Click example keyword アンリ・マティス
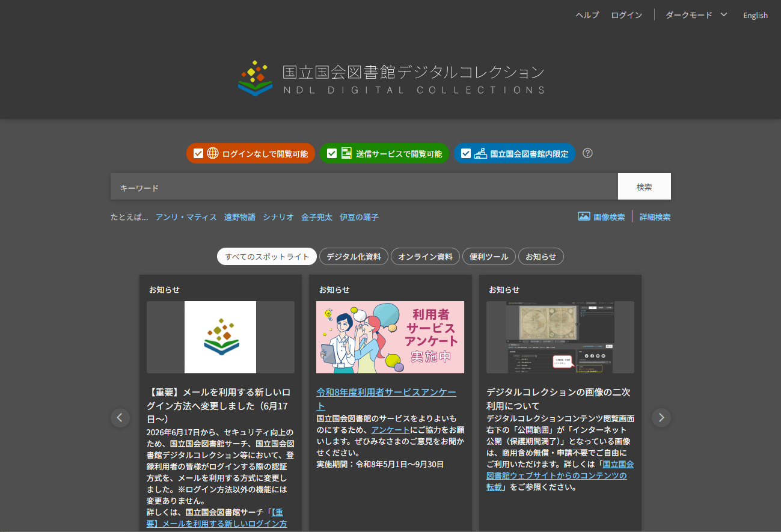Image resolution: width=781 pixels, height=532 pixels. point(186,217)
